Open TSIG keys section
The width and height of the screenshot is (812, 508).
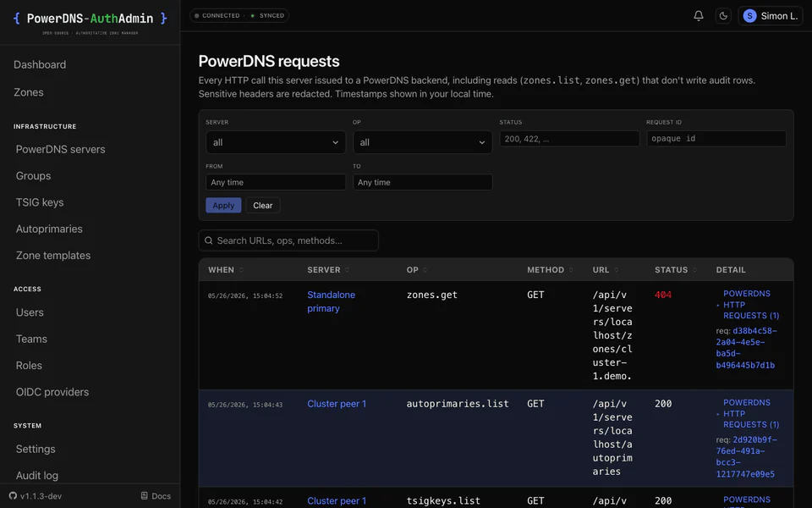coord(40,202)
